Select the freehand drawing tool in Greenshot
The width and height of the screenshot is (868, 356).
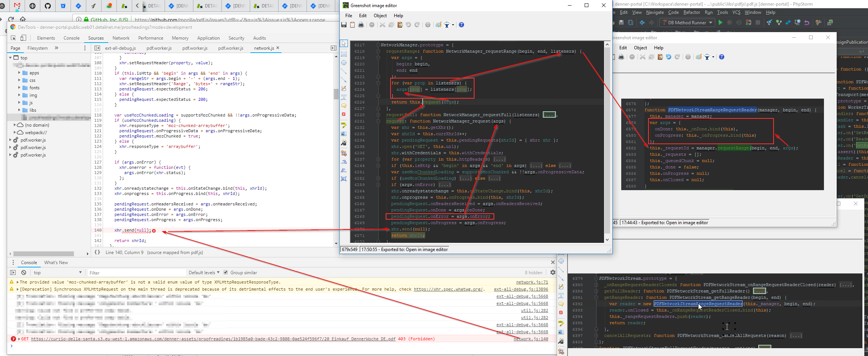(344, 88)
